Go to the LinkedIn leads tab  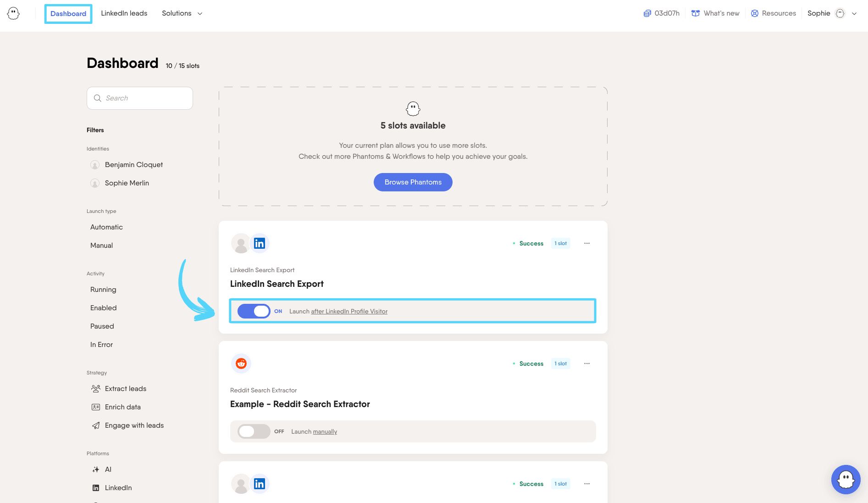(124, 13)
